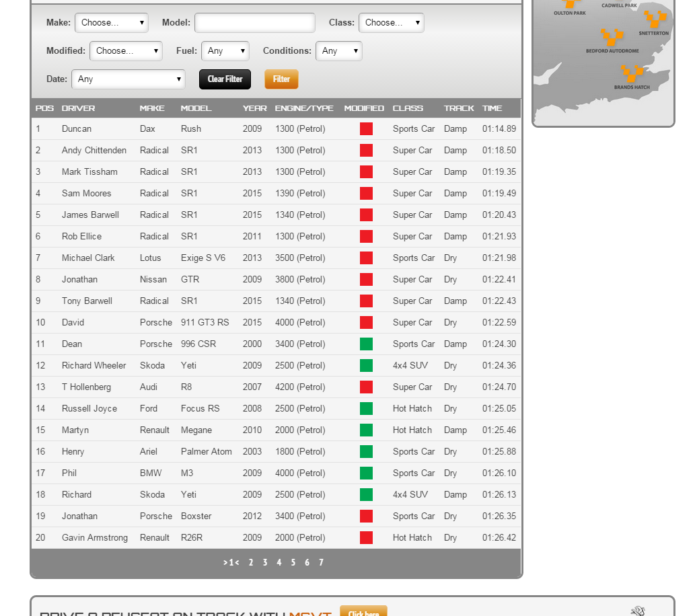Image resolution: width=697 pixels, height=616 pixels.
Task: Click model 'R26R'
Action: tap(192, 538)
